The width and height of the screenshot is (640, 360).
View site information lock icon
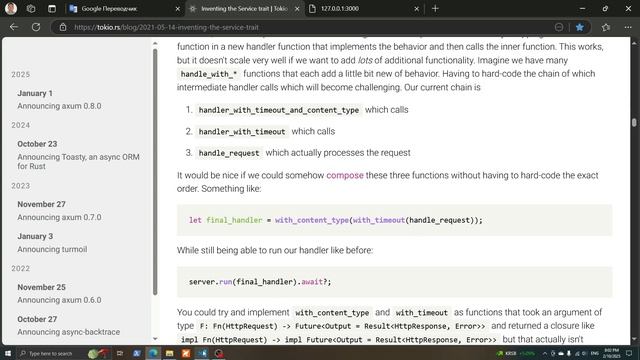(63, 27)
